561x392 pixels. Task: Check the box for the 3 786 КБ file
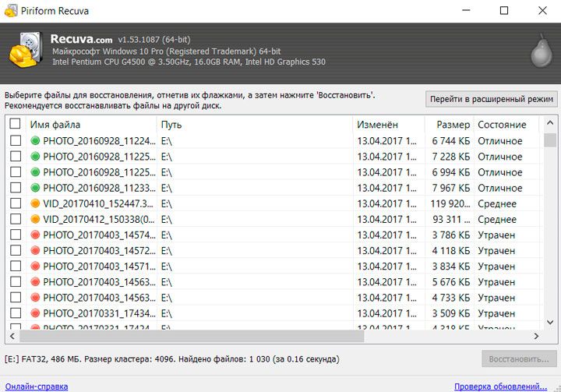click(x=16, y=235)
